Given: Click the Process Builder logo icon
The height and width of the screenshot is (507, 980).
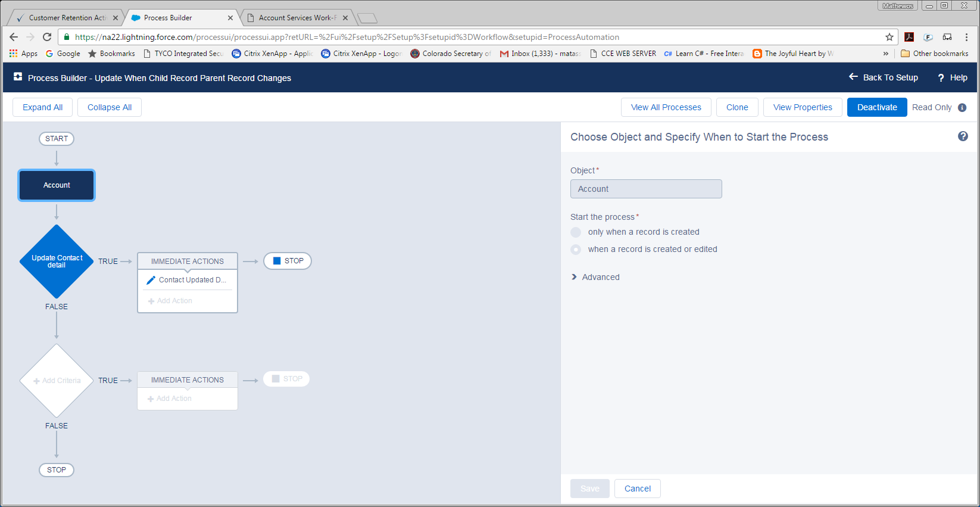Looking at the screenshot, I should click(x=18, y=77).
